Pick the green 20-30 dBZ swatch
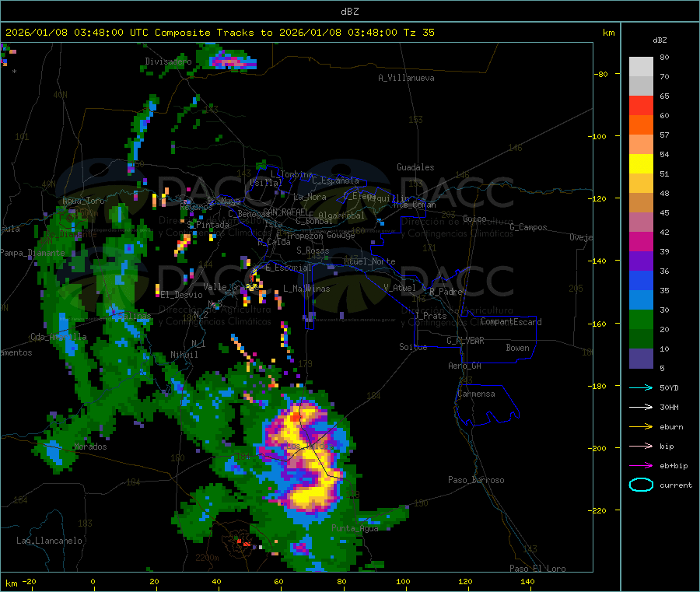 pos(641,319)
